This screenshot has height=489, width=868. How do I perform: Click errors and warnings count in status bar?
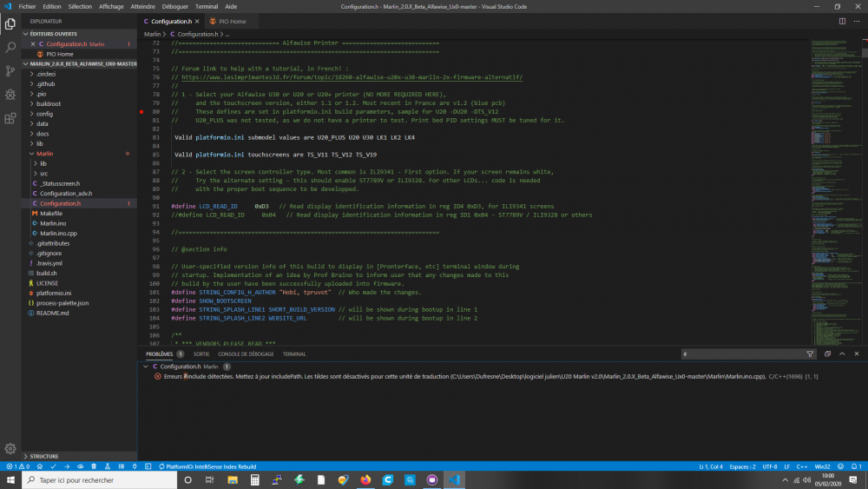tap(17, 466)
